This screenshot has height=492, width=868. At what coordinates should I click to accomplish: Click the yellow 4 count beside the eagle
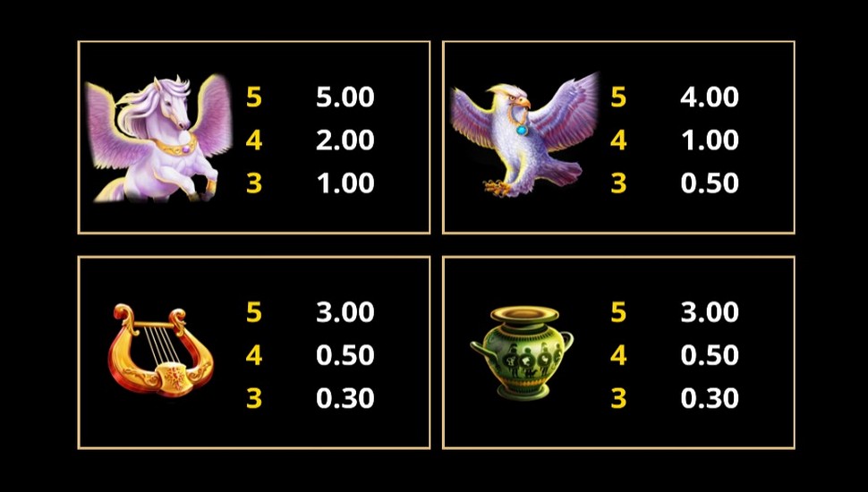[x=618, y=140]
